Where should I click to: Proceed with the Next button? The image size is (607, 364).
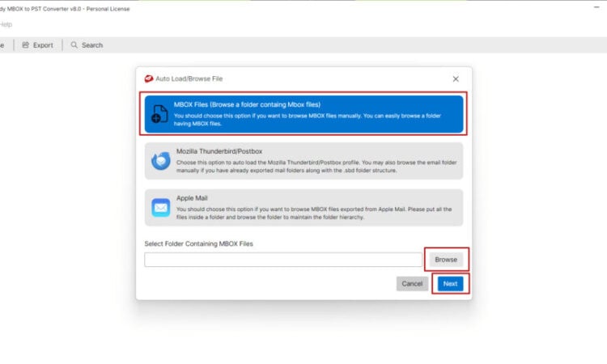450,284
